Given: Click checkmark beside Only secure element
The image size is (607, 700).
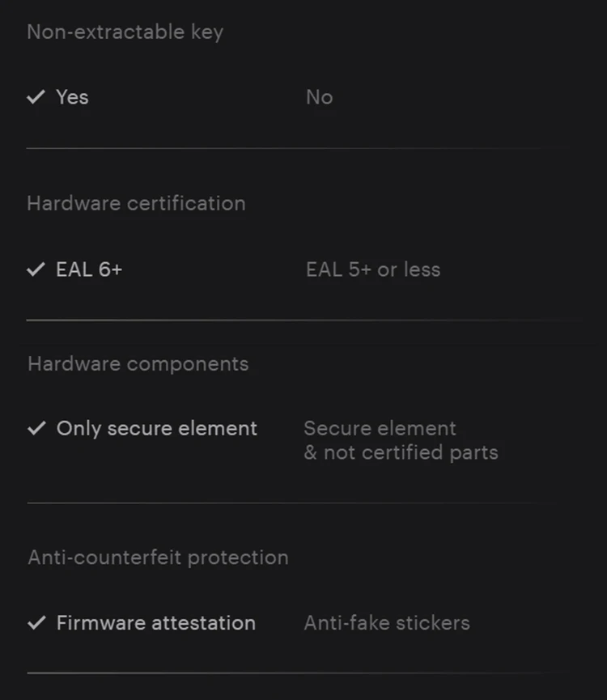Looking at the screenshot, I should (x=36, y=429).
